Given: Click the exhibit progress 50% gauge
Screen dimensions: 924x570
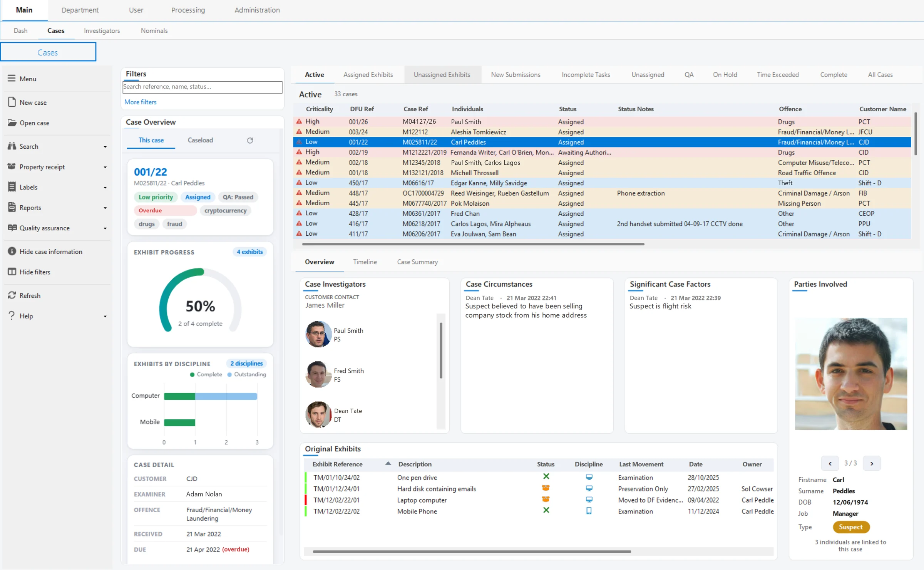Looking at the screenshot, I should pos(200,300).
